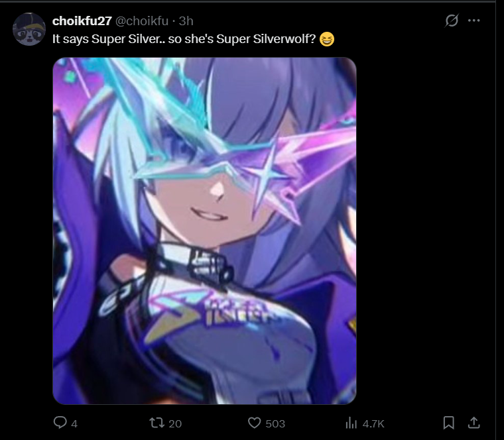Expand the Silverwolf artwork image
Viewport: 504px width, 440px height.
click(x=204, y=231)
